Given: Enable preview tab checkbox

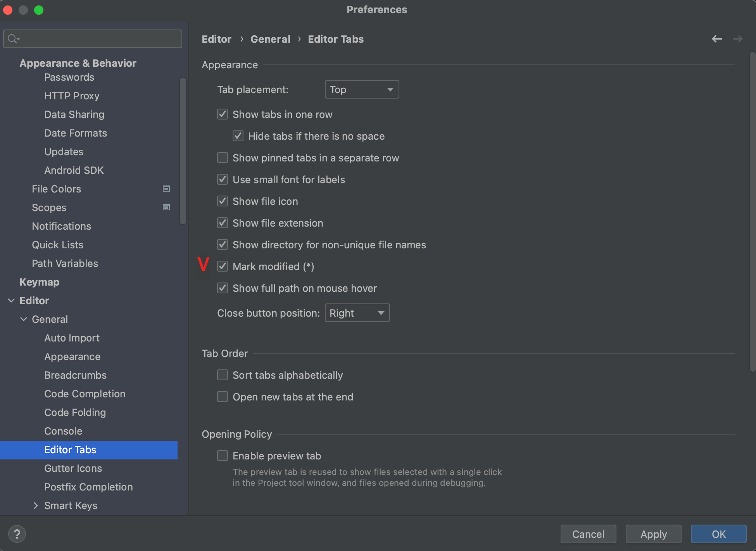Looking at the screenshot, I should click(223, 456).
